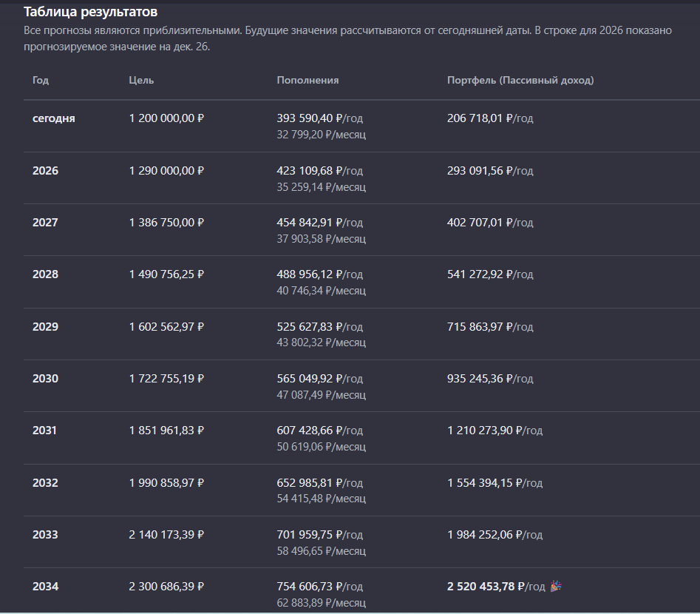This screenshot has height=614, width=700.
Task: Click the "Пополнения" column header
Action: (x=307, y=80)
